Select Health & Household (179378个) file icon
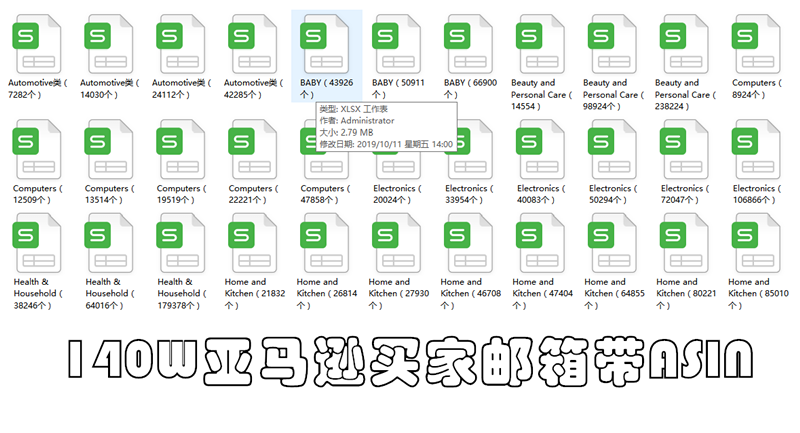The height and width of the screenshot is (433, 800). pos(181,243)
